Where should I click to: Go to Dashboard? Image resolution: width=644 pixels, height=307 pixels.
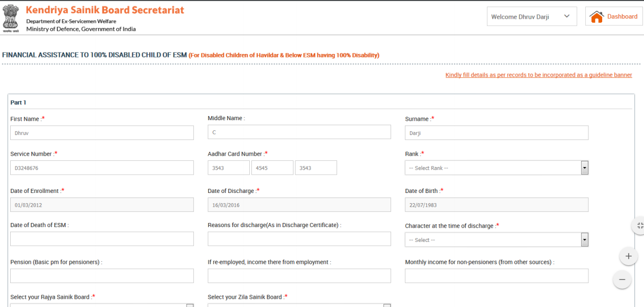(x=623, y=16)
